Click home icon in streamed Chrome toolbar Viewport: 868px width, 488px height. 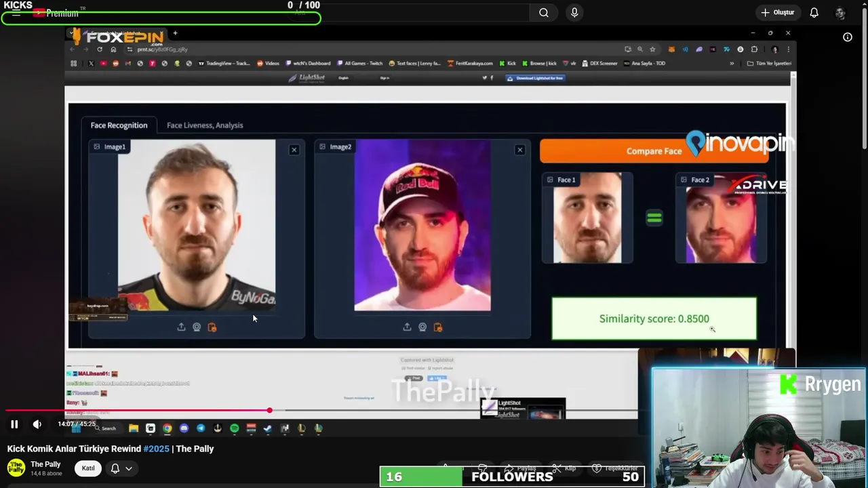point(113,49)
